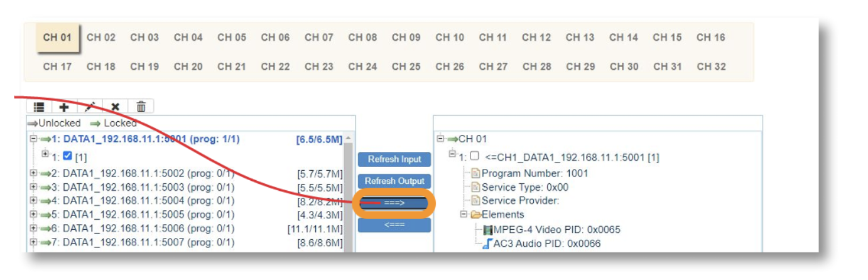Collapse the DATA1_192.168.11.1:5001 input node
The image size is (868, 280).
[x=33, y=139]
